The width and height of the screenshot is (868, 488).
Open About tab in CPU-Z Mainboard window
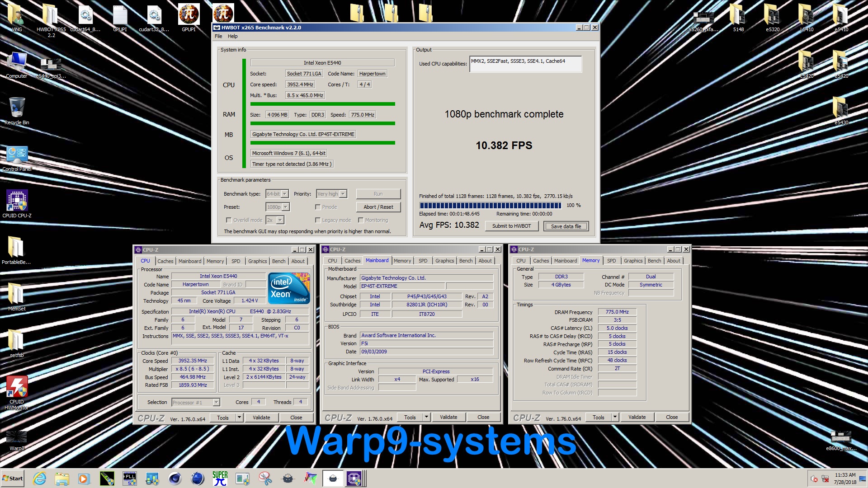pyautogui.click(x=485, y=261)
